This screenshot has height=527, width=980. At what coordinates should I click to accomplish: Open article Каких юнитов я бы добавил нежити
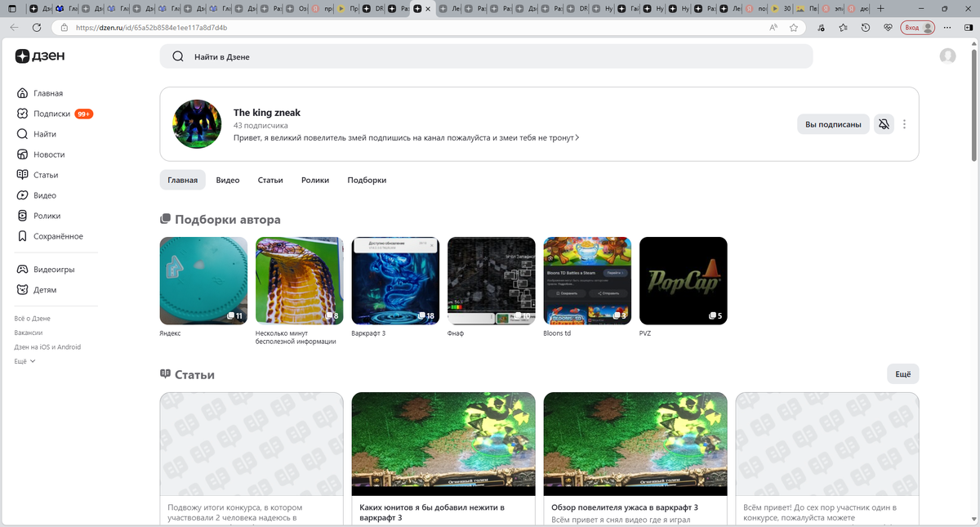click(443, 459)
